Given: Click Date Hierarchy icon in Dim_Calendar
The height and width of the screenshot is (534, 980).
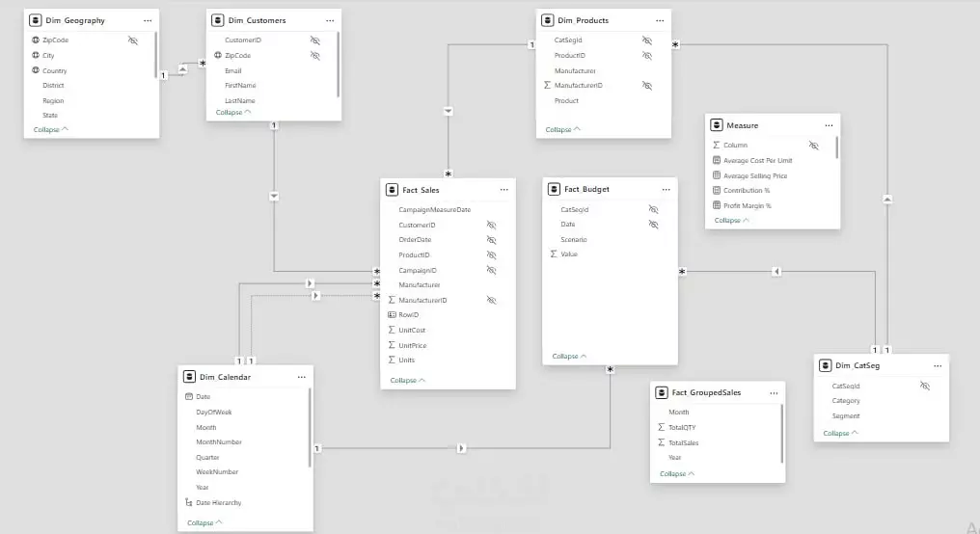Looking at the screenshot, I should tap(189, 502).
